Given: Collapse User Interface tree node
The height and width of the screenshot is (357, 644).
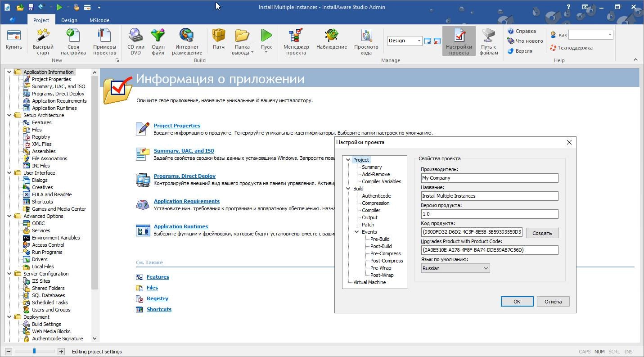Looking at the screenshot, I should pyautogui.click(x=9, y=173).
